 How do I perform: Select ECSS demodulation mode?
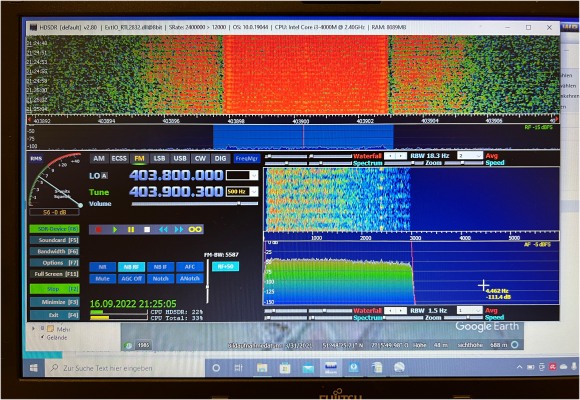click(119, 159)
